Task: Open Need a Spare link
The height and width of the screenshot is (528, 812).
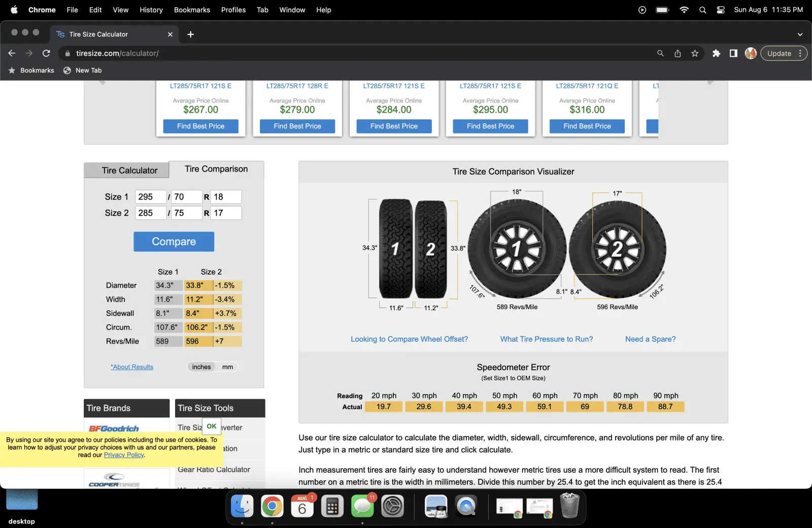Action: click(x=650, y=339)
